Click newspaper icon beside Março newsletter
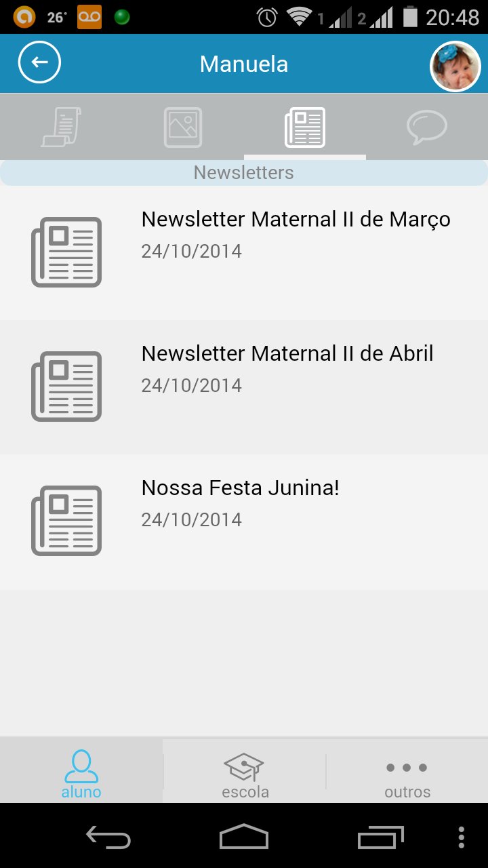The width and height of the screenshot is (488, 868). click(x=66, y=252)
